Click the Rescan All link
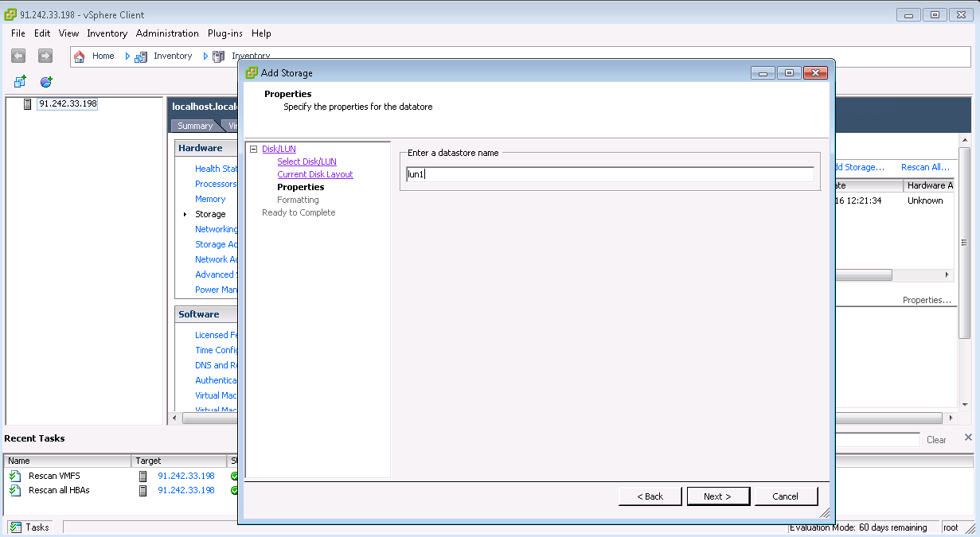 [925, 167]
